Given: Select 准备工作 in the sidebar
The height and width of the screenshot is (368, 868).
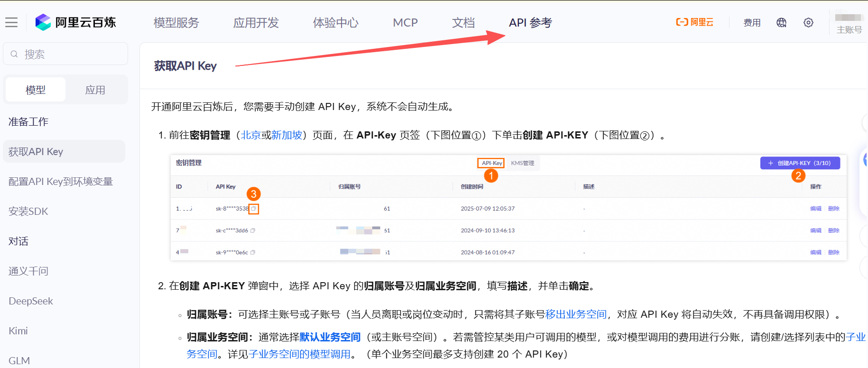Looking at the screenshot, I should (x=28, y=122).
